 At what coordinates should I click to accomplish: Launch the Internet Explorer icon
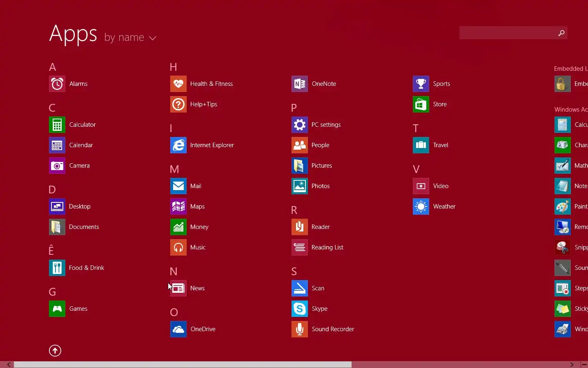[x=178, y=145]
